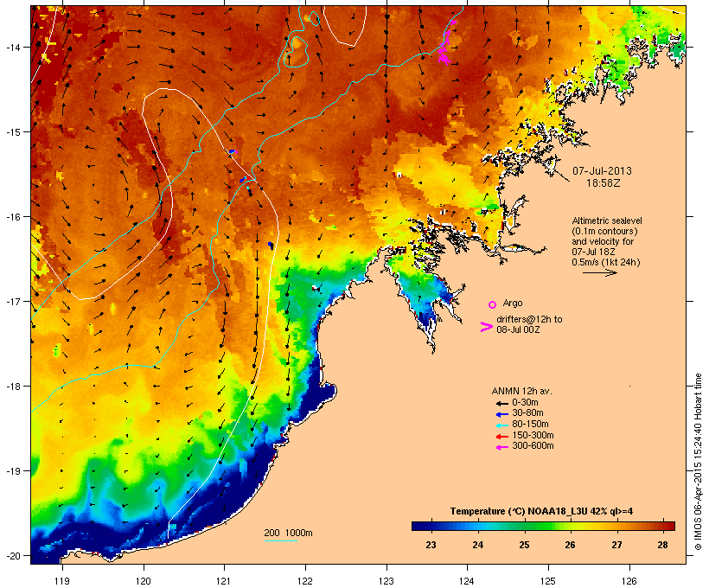Click the 'Altimetric sealevel' legend text
The width and height of the screenshot is (709, 588).
[607, 220]
